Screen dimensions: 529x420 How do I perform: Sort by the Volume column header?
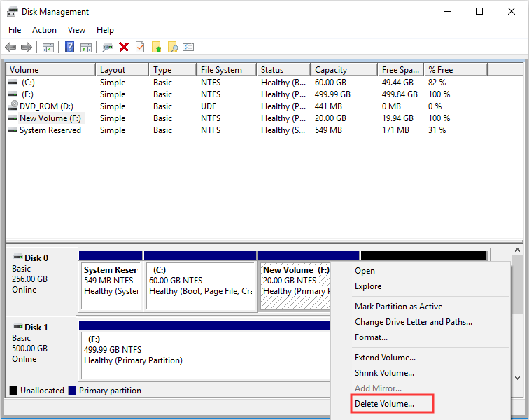click(x=50, y=70)
